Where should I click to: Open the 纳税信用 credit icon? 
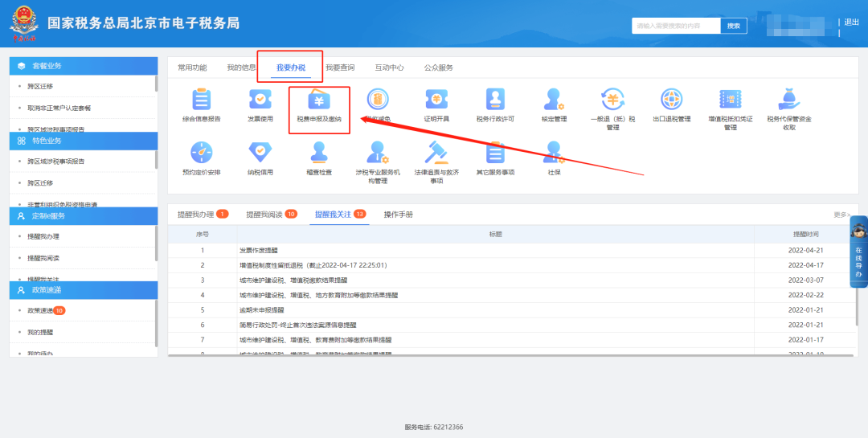tap(260, 152)
